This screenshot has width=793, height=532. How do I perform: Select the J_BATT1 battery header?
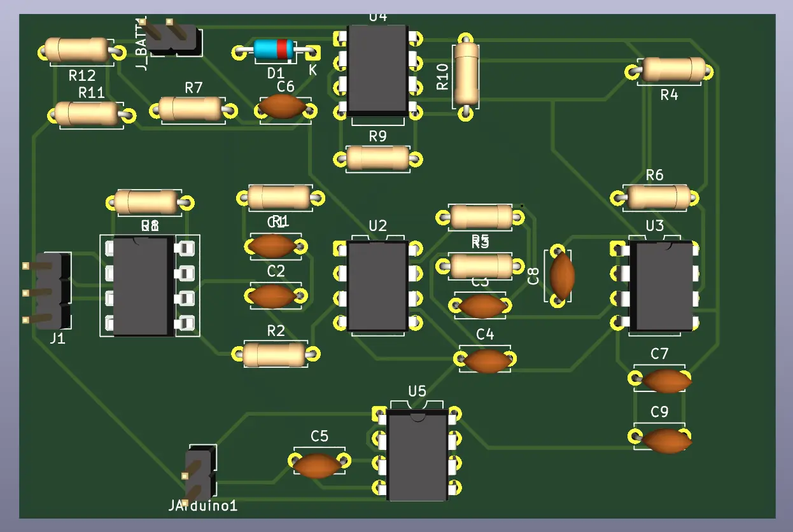click(172, 37)
